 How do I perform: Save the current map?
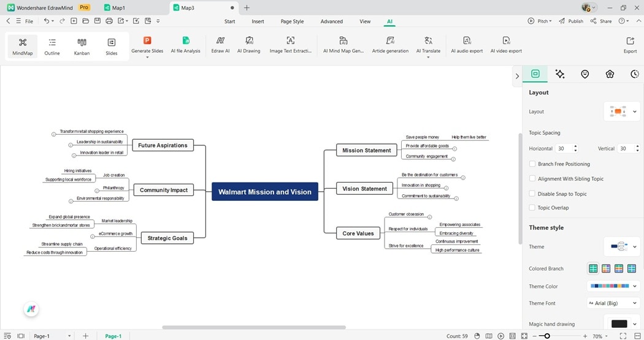(x=98, y=21)
